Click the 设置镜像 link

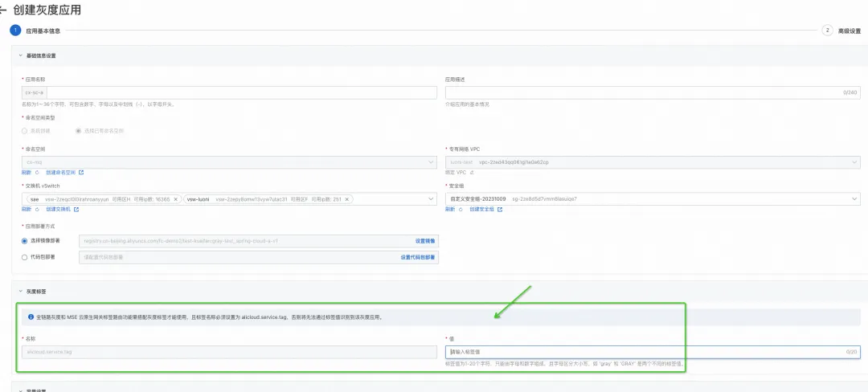(x=425, y=241)
